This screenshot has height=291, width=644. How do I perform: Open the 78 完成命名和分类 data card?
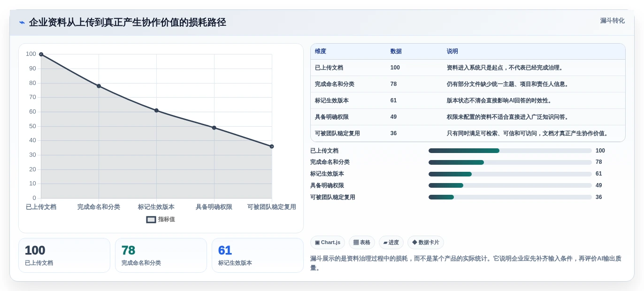click(x=161, y=255)
